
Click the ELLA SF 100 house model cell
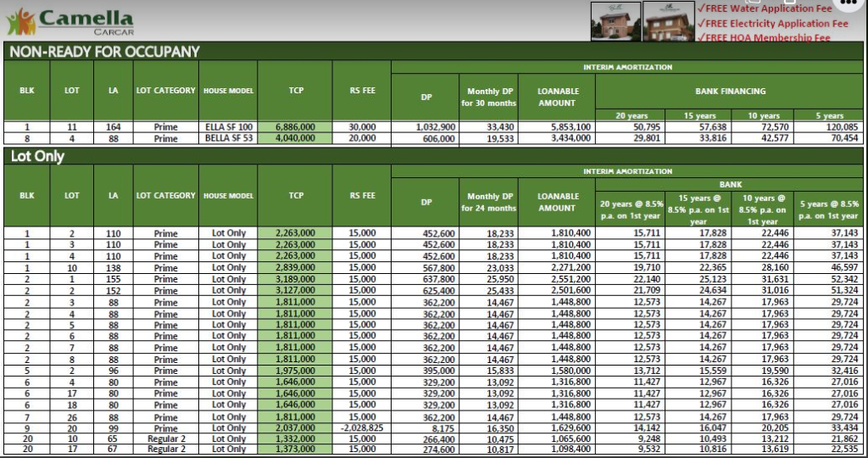[229, 127]
